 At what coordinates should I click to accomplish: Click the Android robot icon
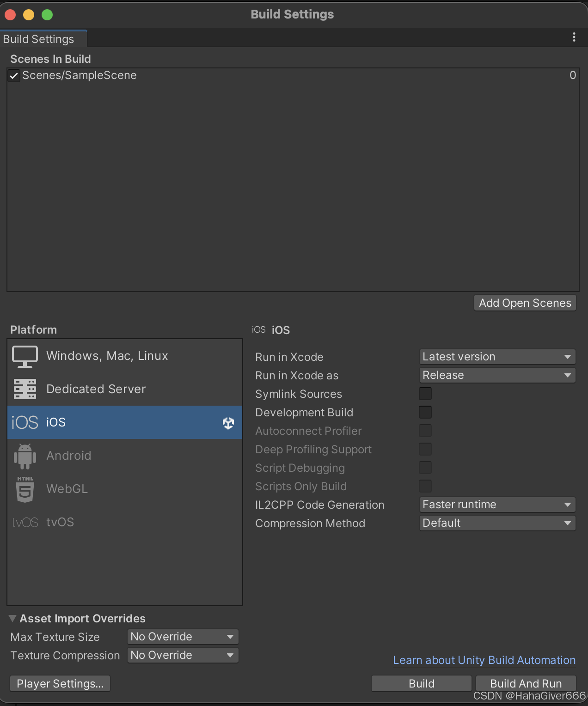point(25,456)
